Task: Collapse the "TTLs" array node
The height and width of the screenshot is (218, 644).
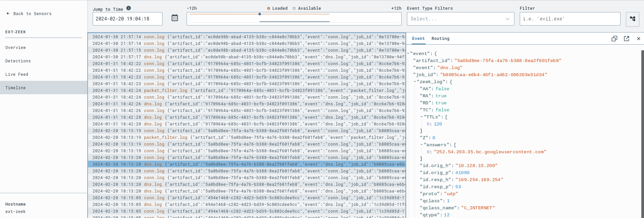Action: (x=422, y=117)
